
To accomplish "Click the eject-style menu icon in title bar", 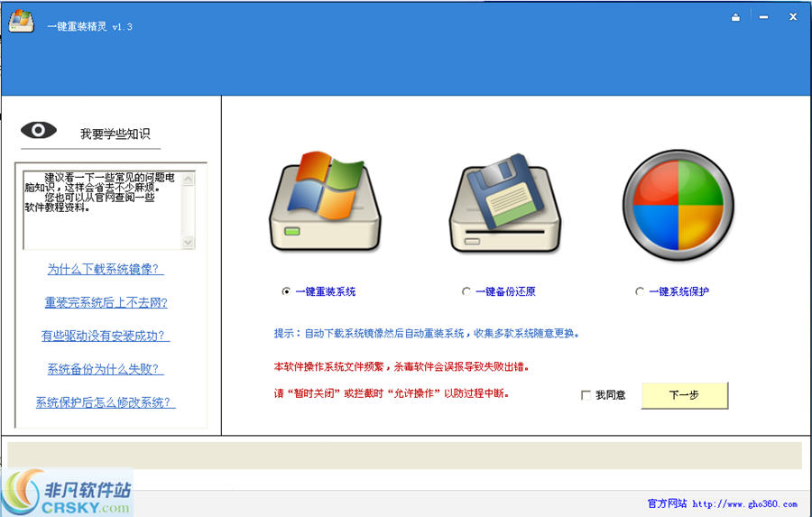I will click(736, 17).
